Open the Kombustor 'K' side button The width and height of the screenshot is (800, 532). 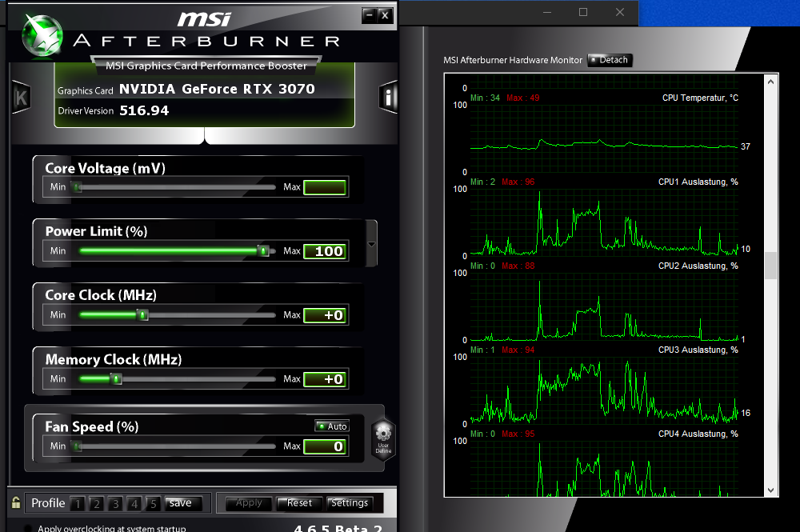21,97
